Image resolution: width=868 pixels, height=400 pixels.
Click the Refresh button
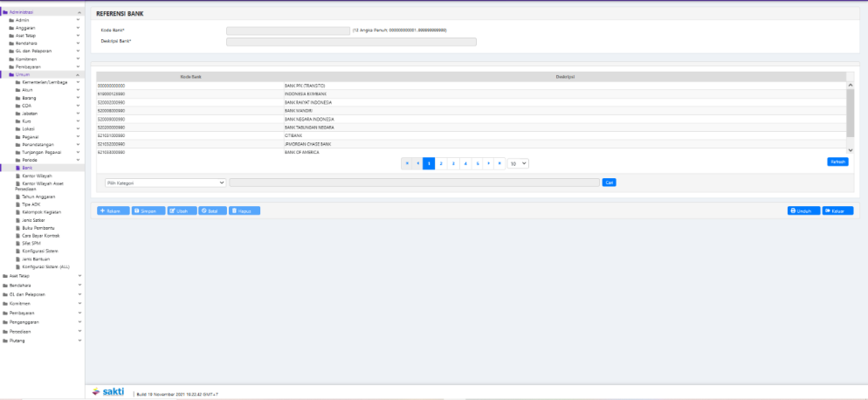coord(837,162)
